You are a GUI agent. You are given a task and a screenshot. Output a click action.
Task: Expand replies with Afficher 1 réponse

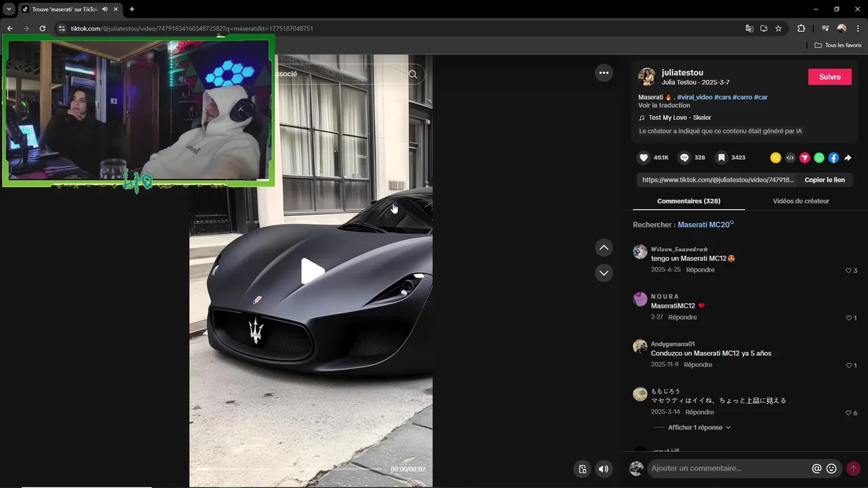[x=699, y=428]
